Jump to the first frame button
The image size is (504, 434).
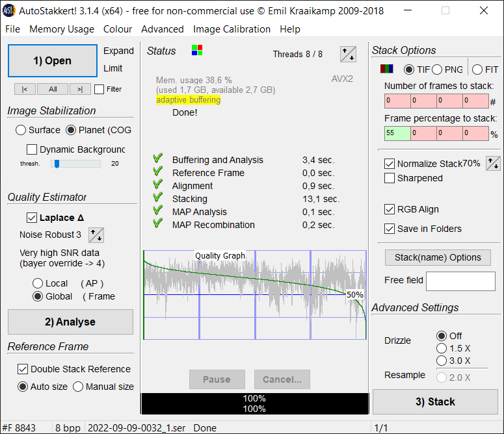coord(25,89)
